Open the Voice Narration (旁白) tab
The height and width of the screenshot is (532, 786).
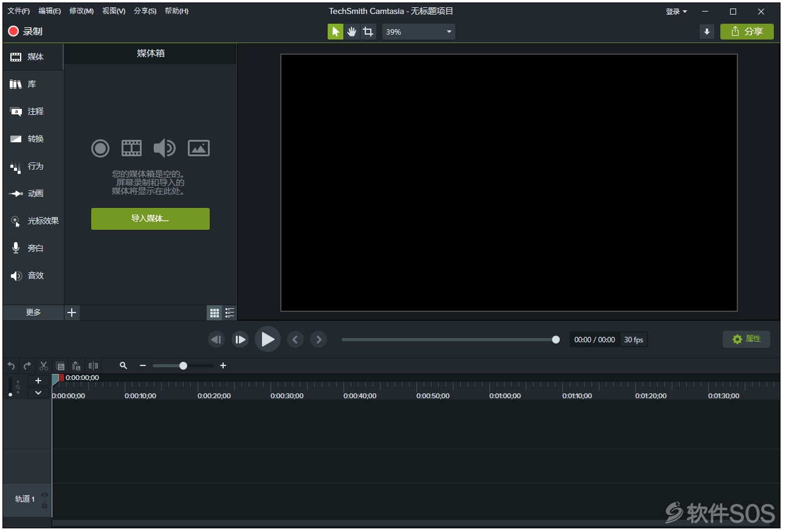tap(33, 248)
